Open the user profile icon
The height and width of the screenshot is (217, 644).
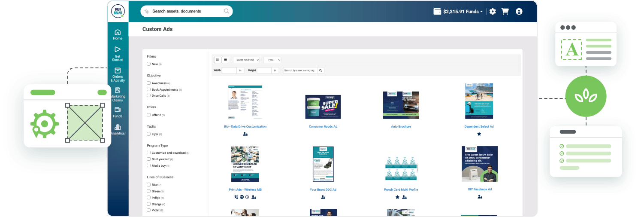pos(519,12)
